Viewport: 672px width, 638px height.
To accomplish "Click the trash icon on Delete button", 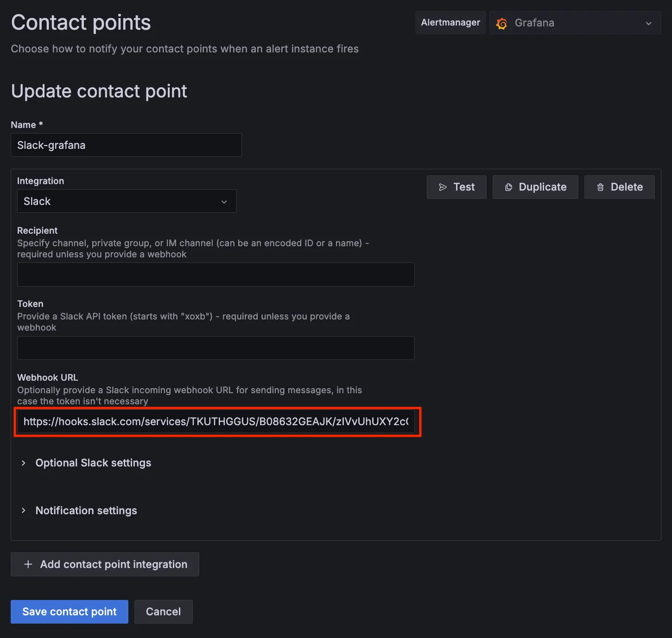I will (x=600, y=187).
